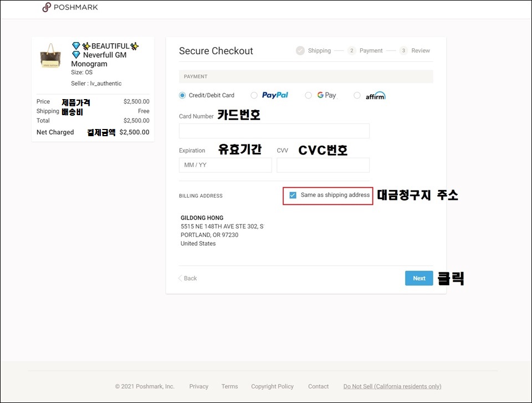Focus the Expiration MM / YY field
532x403 pixels.
[x=226, y=165]
